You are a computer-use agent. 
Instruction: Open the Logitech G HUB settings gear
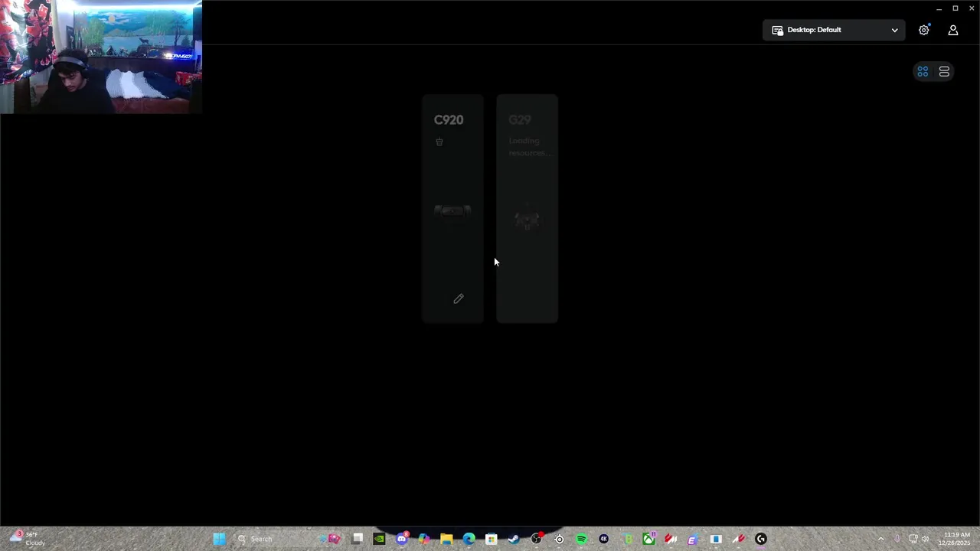(924, 30)
